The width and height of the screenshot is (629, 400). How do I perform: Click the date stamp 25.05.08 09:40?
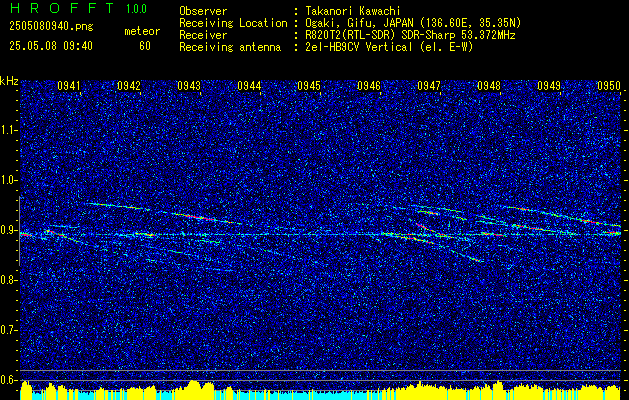pyautogui.click(x=51, y=46)
